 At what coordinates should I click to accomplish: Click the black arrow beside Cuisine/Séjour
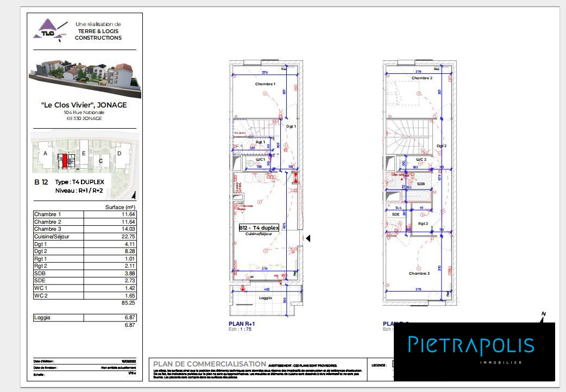pos(307,238)
